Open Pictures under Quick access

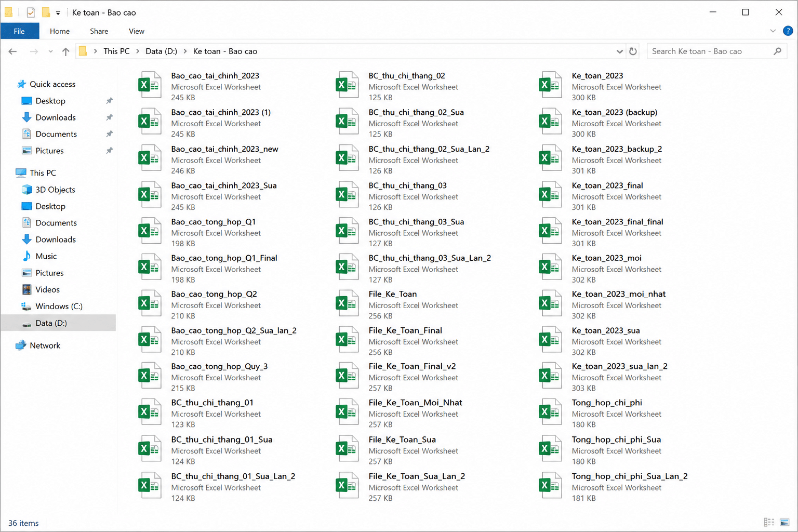click(49, 151)
